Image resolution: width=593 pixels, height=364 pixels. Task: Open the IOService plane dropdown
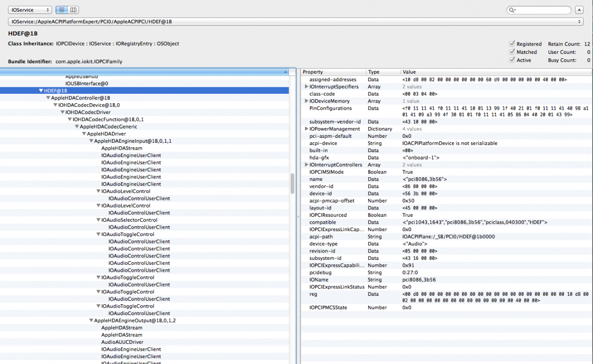click(x=30, y=10)
